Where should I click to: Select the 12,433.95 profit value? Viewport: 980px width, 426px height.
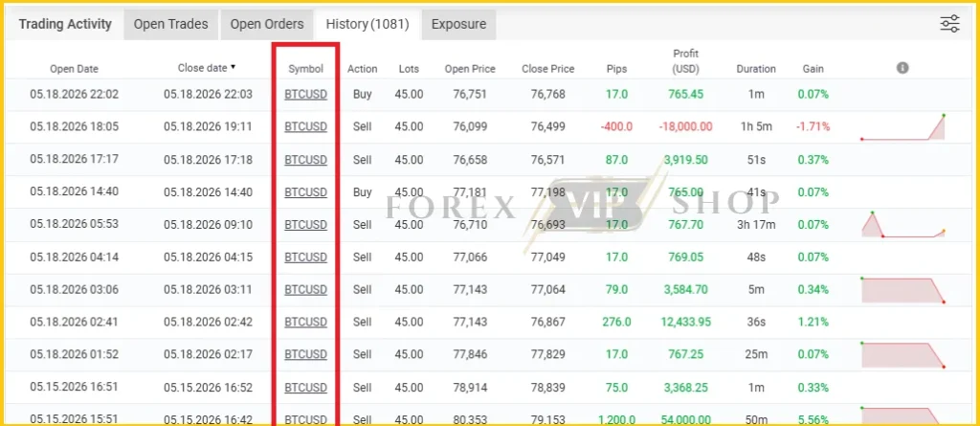[x=685, y=323]
